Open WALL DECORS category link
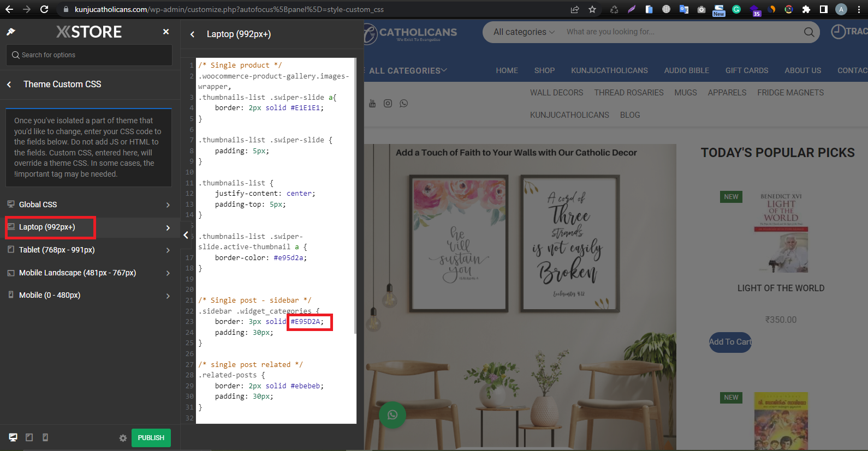The image size is (868, 451). click(x=556, y=93)
